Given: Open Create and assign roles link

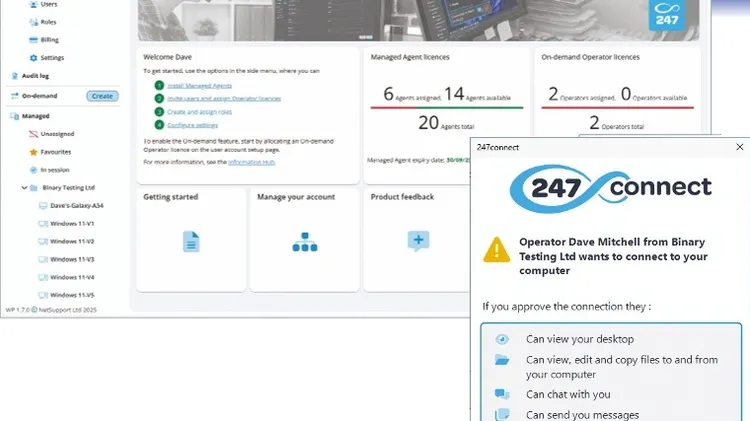Looking at the screenshot, I should point(199,112).
